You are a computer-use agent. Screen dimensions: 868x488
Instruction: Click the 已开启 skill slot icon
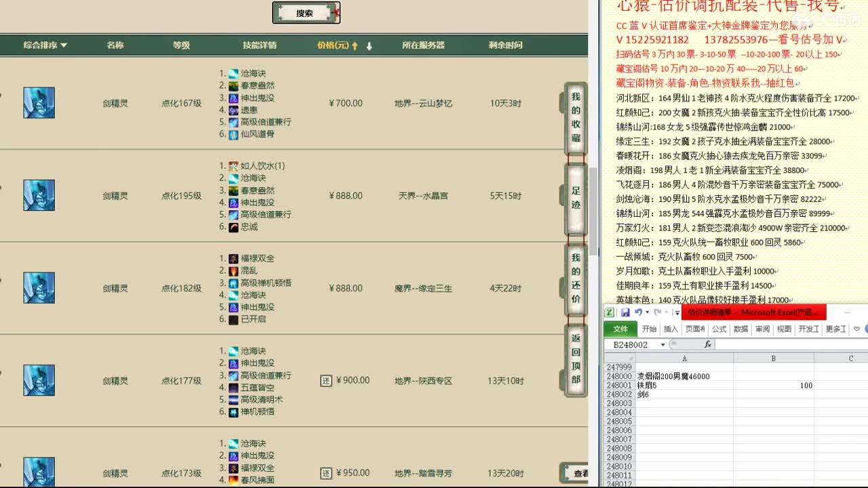pos(233,319)
